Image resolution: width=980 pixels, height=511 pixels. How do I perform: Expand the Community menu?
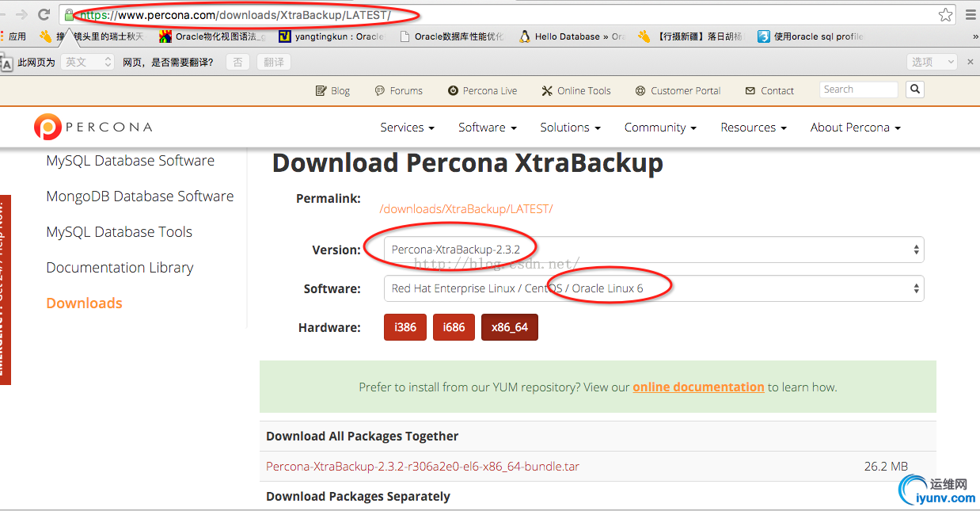(x=660, y=128)
